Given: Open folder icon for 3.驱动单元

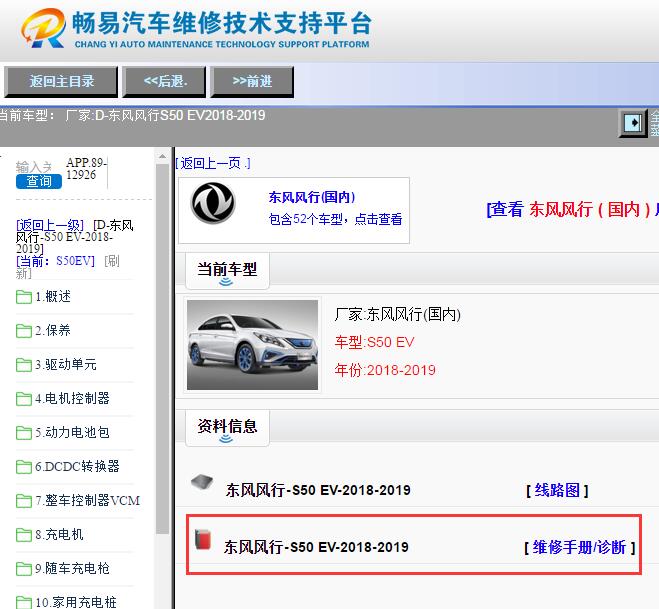Looking at the screenshot, I should point(24,365).
